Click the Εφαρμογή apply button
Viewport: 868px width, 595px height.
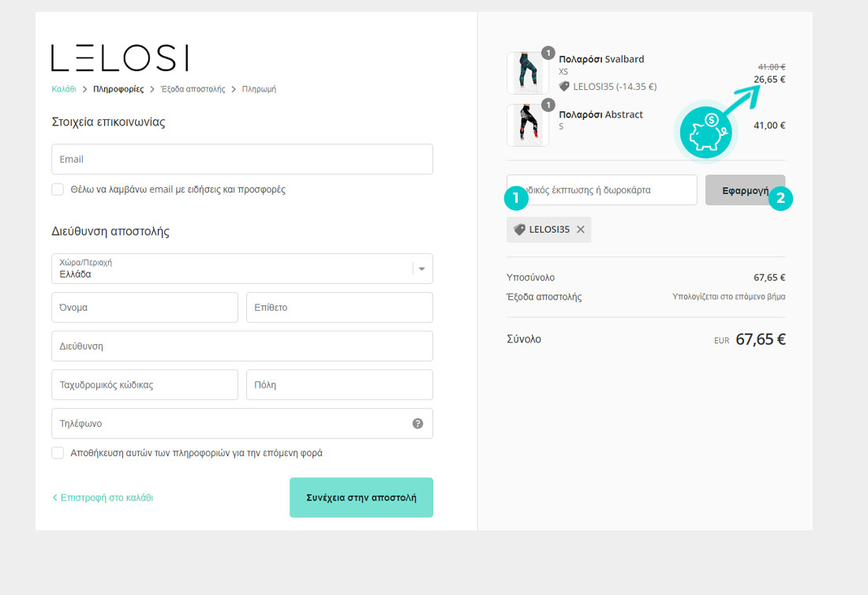point(745,190)
